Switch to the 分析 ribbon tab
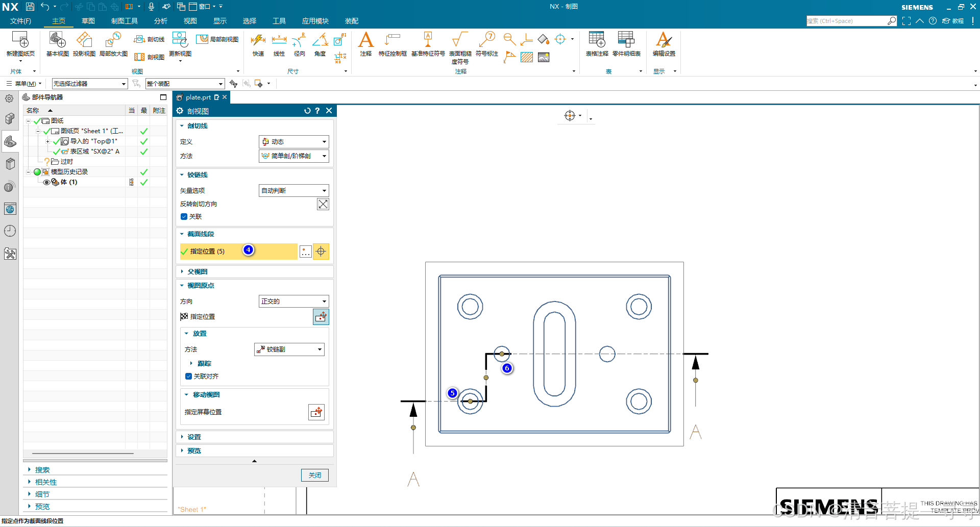The width and height of the screenshot is (980, 527). tap(161, 21)
